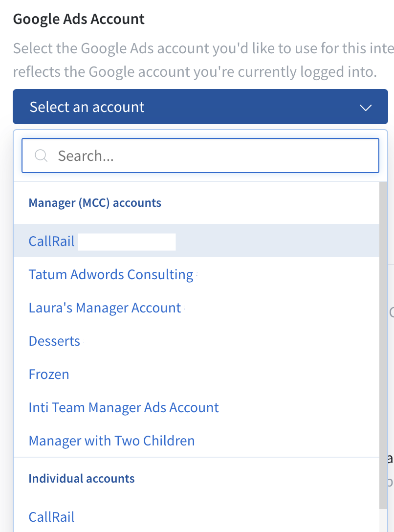Focus the Search... text field

pyautogui.click(x=200, y=155)
